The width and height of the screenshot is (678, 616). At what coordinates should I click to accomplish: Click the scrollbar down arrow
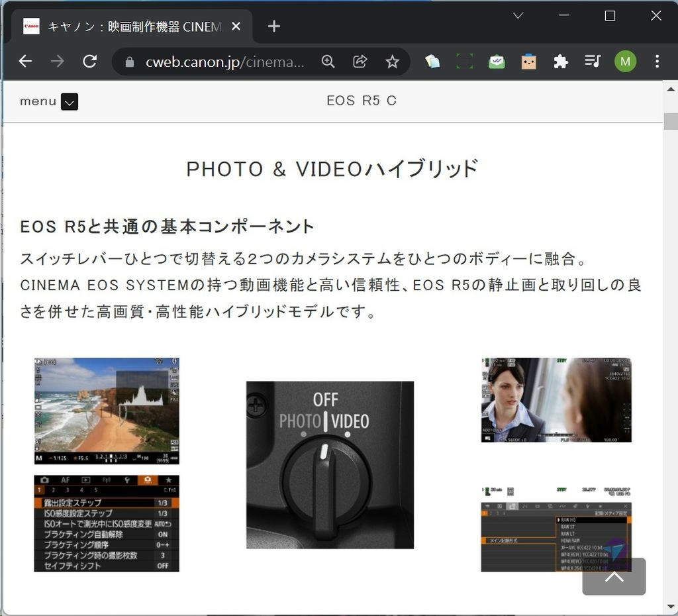(x=671, y=607)
